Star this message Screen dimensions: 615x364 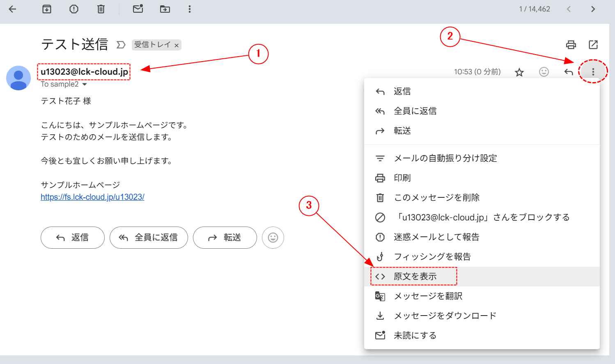[519, 72]
